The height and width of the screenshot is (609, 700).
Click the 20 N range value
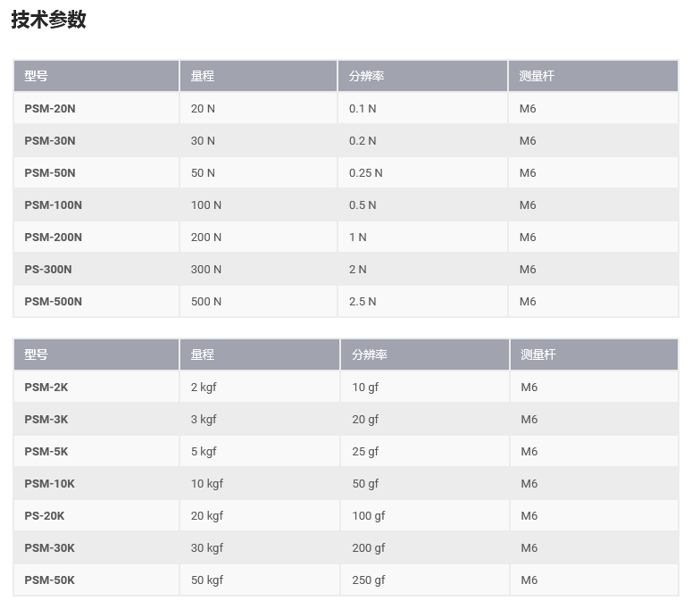pos(204,109)
